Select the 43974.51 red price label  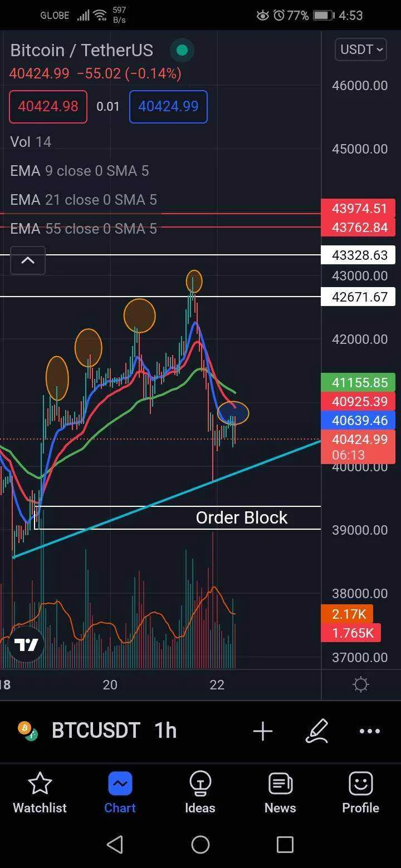pos(358,209)
